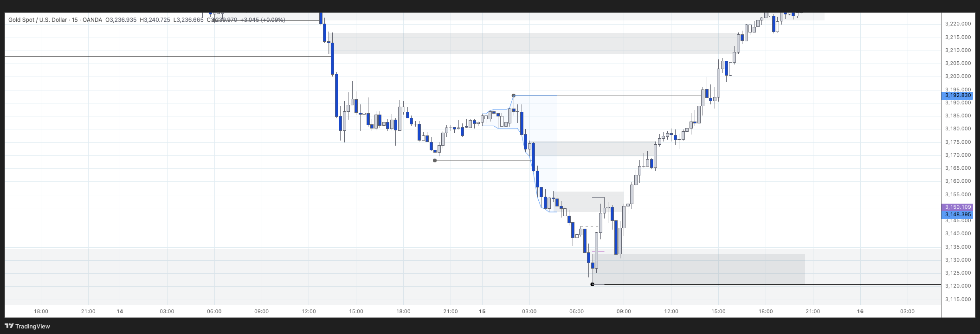This screenshot has width=980, height=334.
Task: Click the 3,185.000 price axis label
Action: [x=958, y=116]
